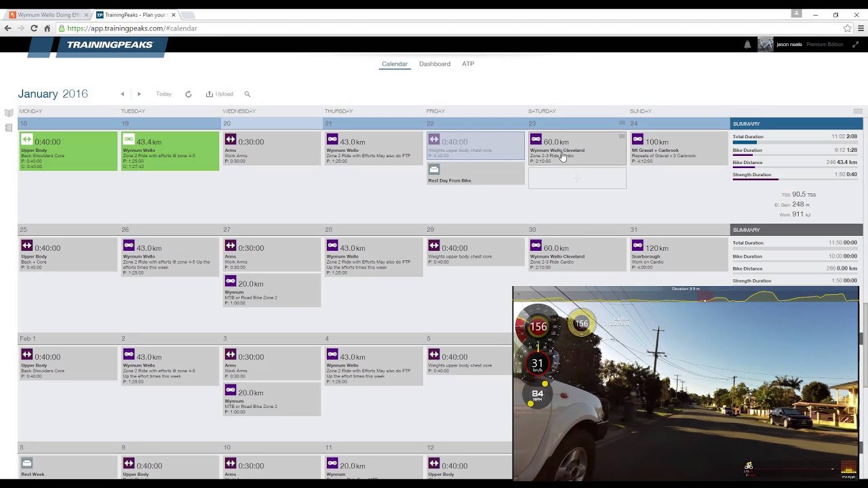Click bike icon on Jan 23 60.0 km ride

(536, 140)
